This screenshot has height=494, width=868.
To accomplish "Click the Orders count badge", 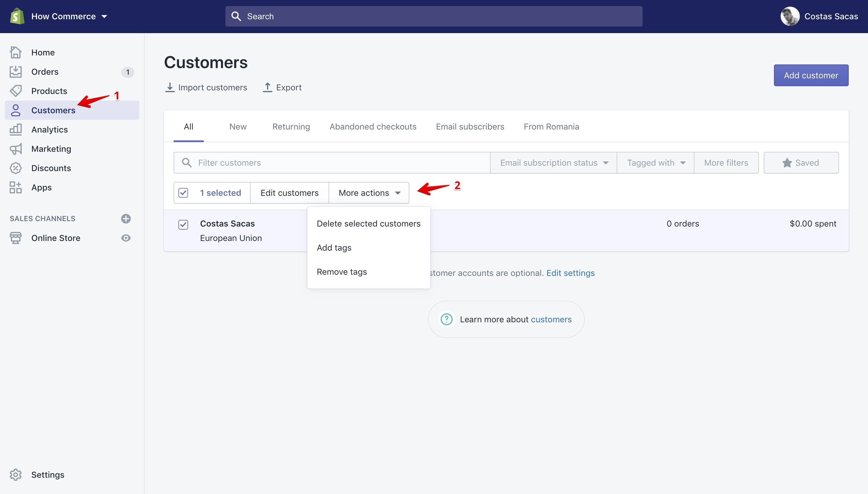I will pos(127,72).
